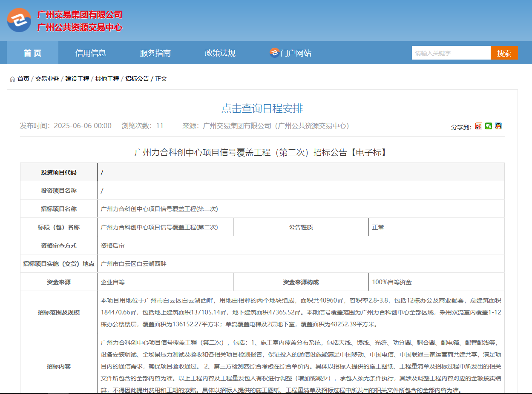Click the keyword search input field
532x394 pixels.
[451, 53]
